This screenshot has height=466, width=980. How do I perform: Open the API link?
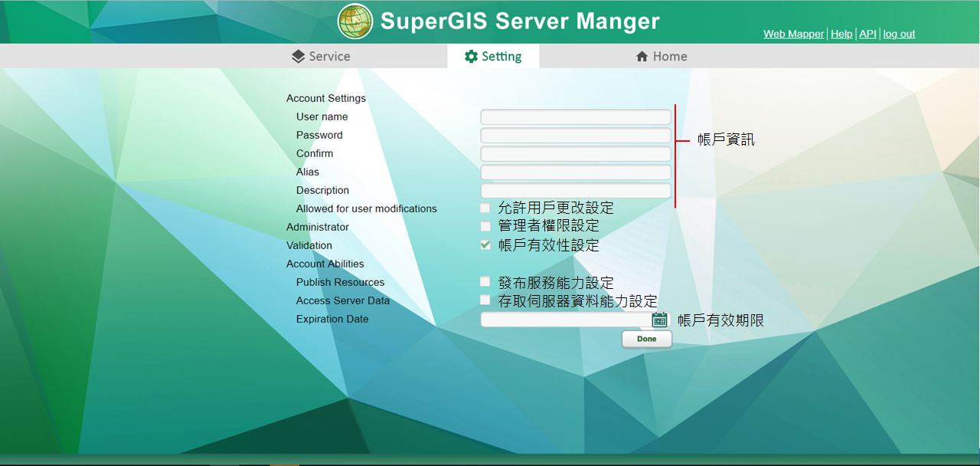(x=867, y=34)
